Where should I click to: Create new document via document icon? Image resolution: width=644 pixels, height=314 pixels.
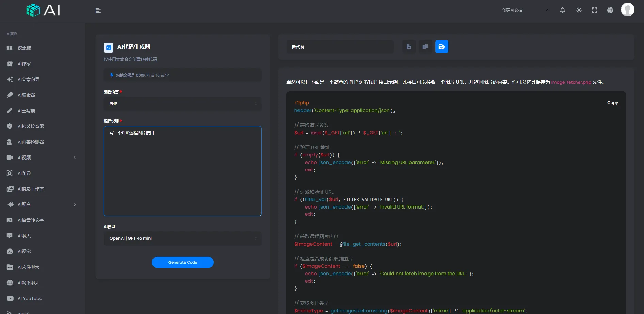coord(409,47)
